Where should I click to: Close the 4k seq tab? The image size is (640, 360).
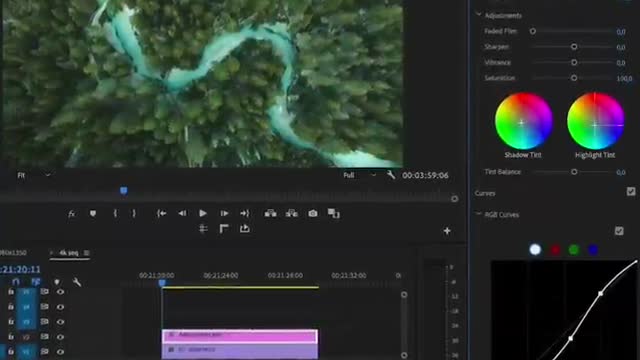51,253
